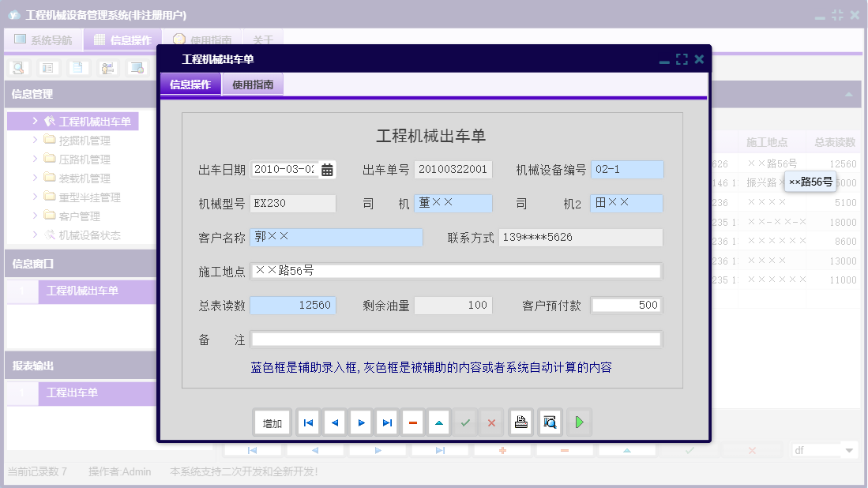This screenshot has height=488, width=868.
Task: Click the next record arrow
Action: pos(361,422)
